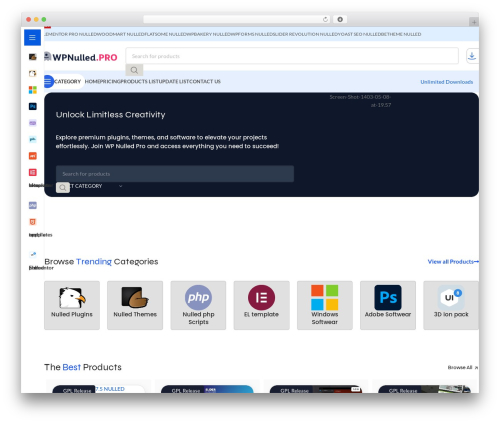
Task: Open the light-blue sidebar icon
Action: click(x=32, y=139)
